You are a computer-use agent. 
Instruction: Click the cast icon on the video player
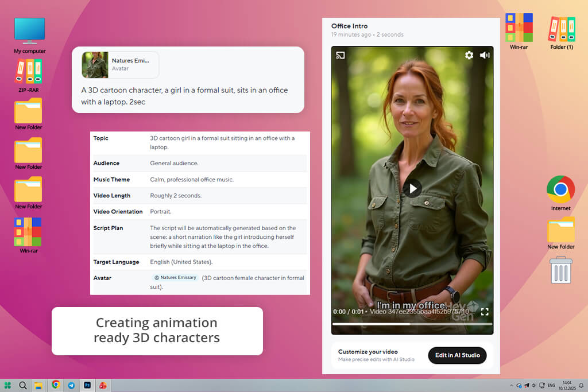click(341, 56)
